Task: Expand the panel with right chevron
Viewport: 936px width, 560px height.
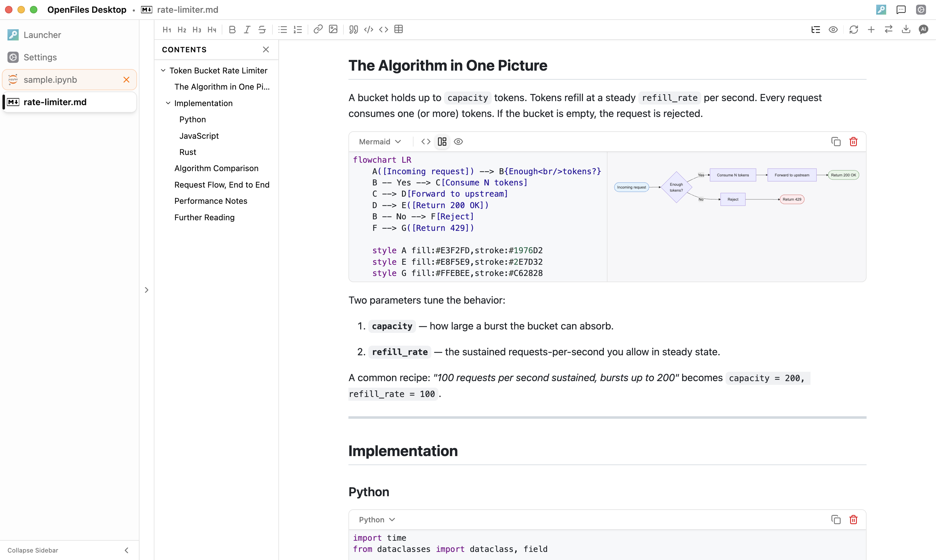Action: (x=146, y=290)
